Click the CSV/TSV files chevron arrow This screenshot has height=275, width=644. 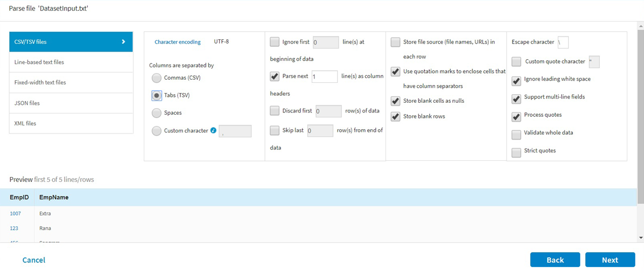coord(123,41)
